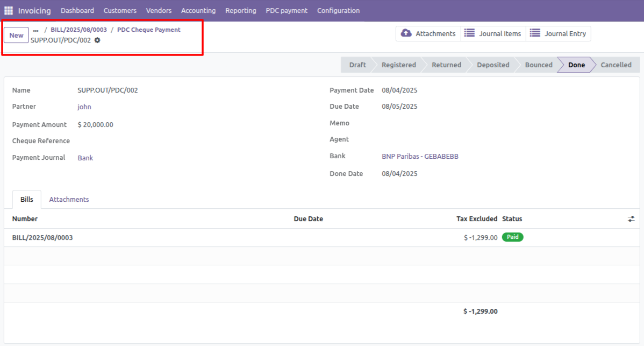
Task: Click the bold total $ -1,299.00
Action: tap(481, 312)
